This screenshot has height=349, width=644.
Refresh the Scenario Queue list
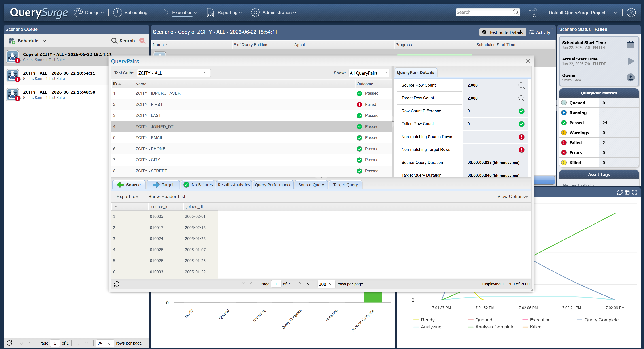tap(9, 343)
